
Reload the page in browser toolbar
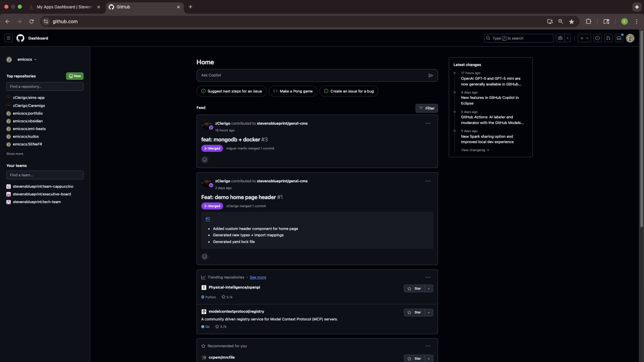click(x=31, y=21)
